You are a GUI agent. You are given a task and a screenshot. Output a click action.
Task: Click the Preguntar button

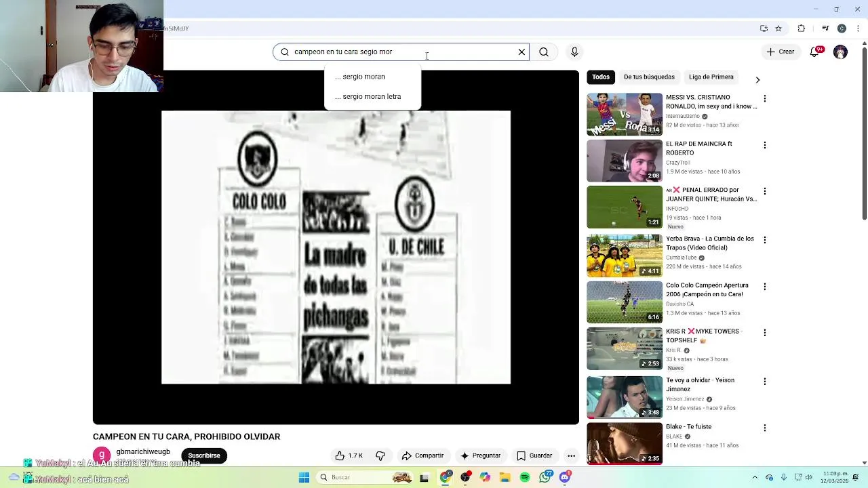(x=480, y=455)
